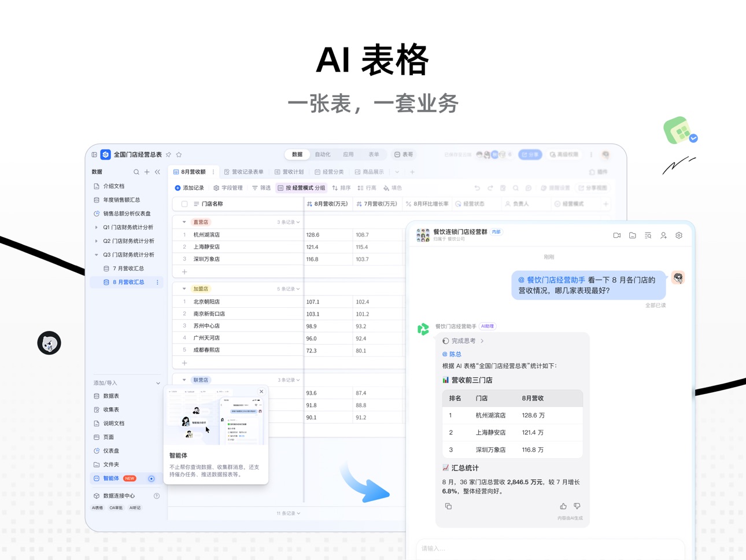Collapse the 直营店 group
Viewport: 746px width, 560px height.
(x=184, y=222)
